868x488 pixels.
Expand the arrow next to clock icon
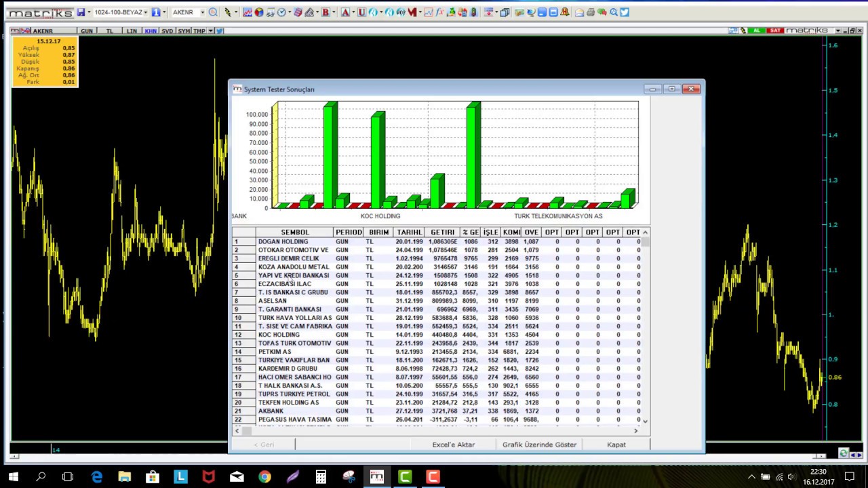coord(290,12)
